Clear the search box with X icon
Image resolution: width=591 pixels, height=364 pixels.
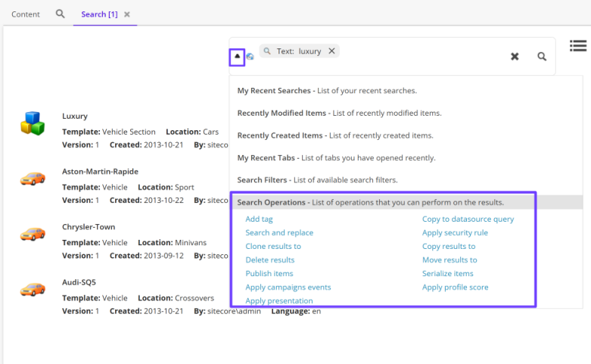[x=515, y=57]
